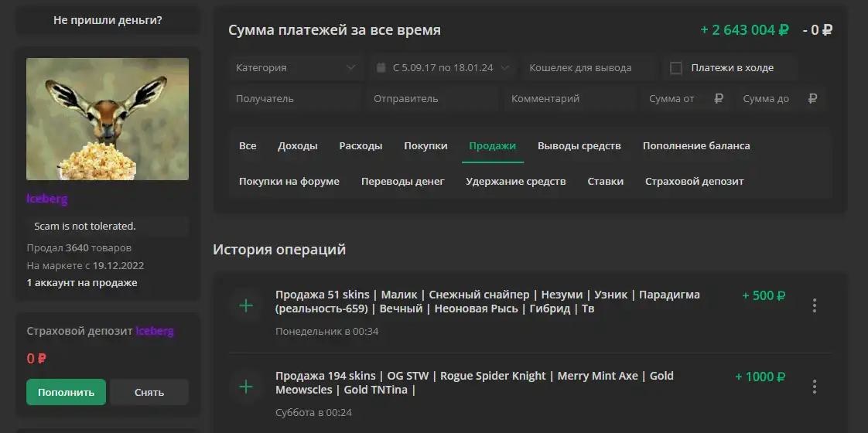Image resolution: width=868 pixels, height=433 pixels.
Task: Switch to the Ставки tab
Action: click(606, 182)
